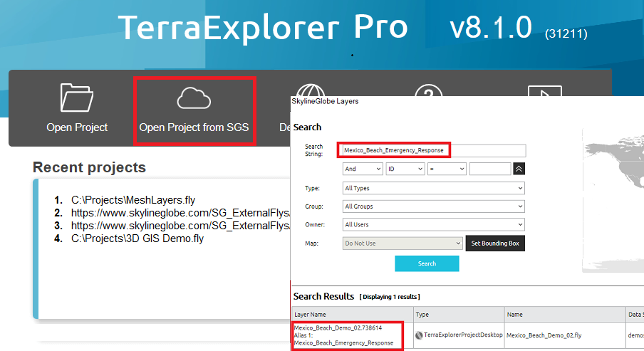
Task: Click the Open Project label text
Action: (77, 127)
